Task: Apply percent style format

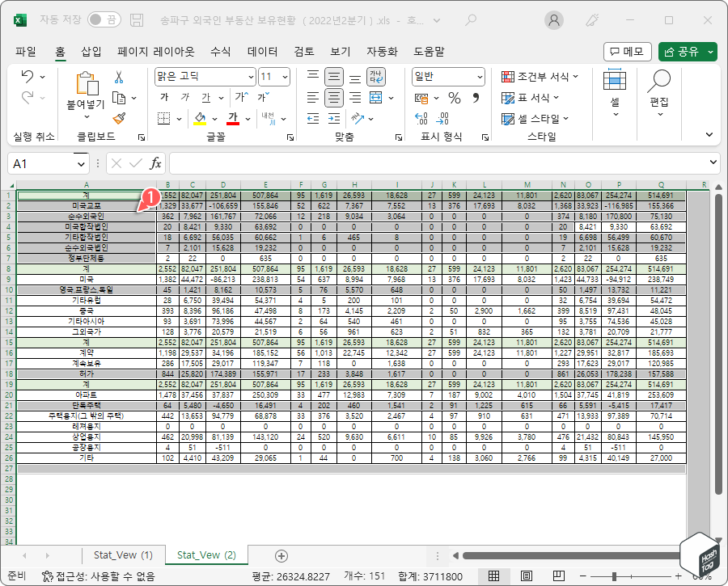Action: [454, 98]
